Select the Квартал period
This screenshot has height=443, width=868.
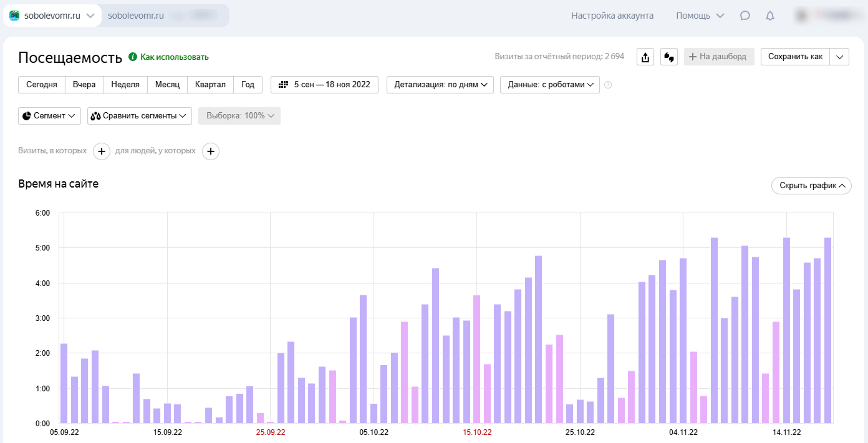pyautogui.click(x=210, y=85)
